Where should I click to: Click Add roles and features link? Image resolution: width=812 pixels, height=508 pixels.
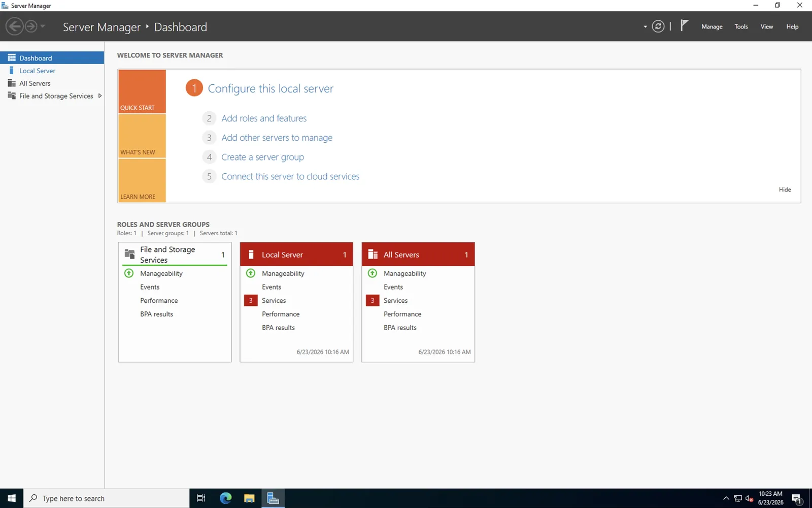[264, 118]
